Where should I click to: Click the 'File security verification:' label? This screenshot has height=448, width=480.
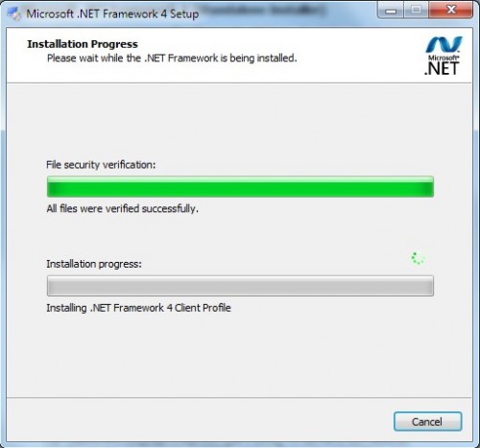tap(101, 165)
